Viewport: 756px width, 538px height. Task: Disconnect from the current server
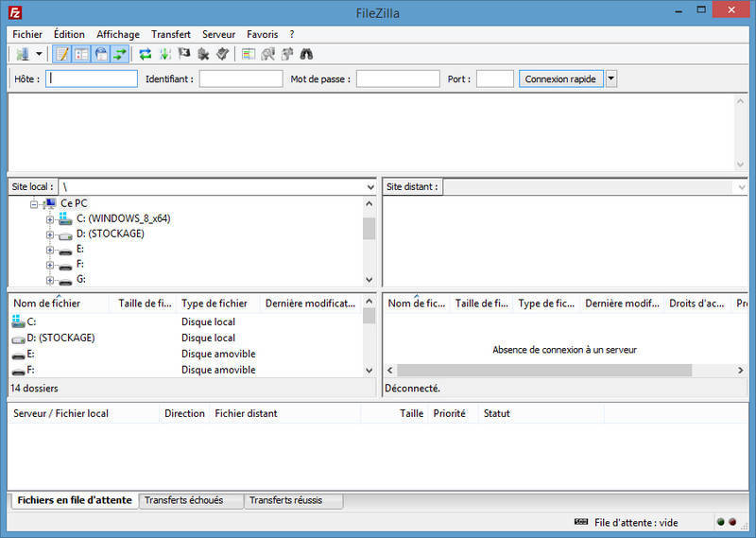point(203,54)
